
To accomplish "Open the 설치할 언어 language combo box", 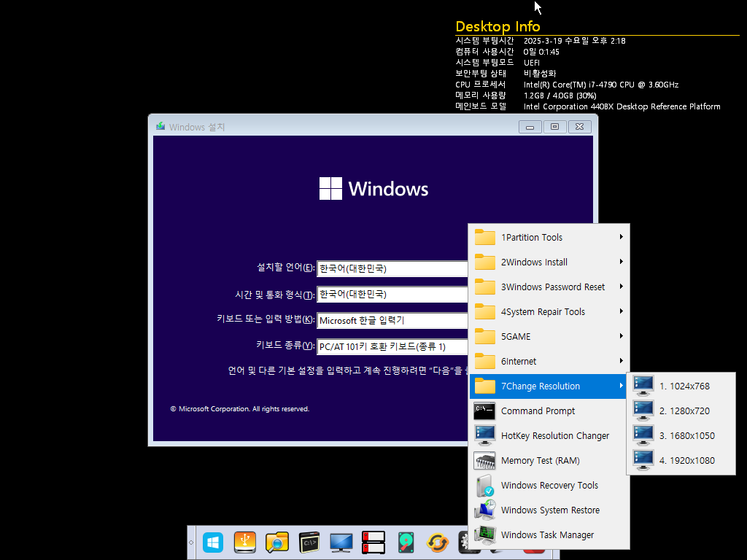I will [x=392, y=268].
